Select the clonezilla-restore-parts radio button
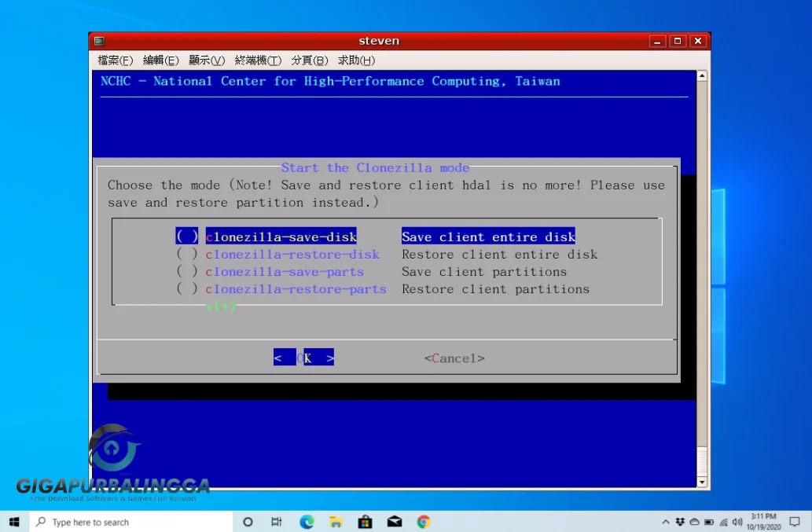The height and width of the screenshot is (532, 812). point(186,288)
